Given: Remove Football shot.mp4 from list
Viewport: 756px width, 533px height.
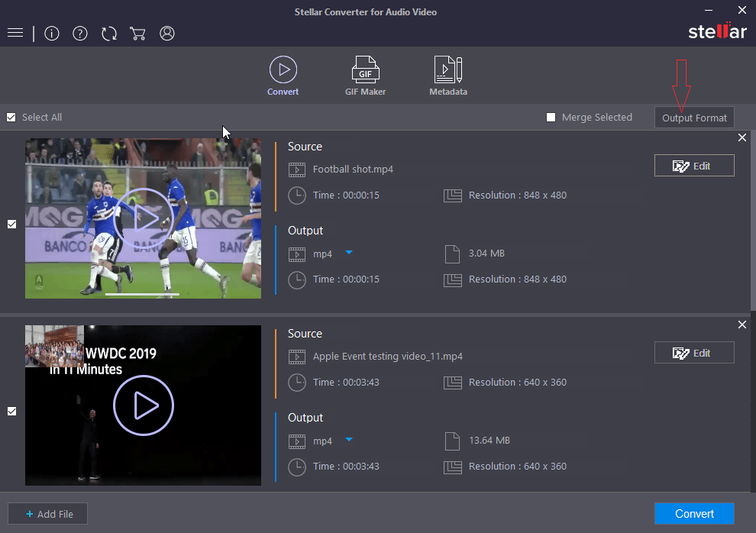Looking at the screenshot, I should tap(742, 137).
